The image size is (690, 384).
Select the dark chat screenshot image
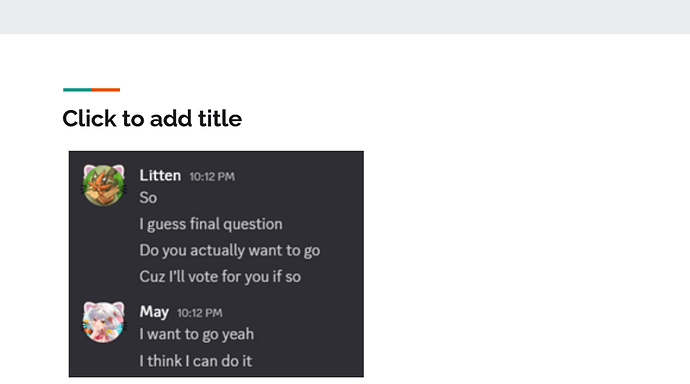point(216,264)
